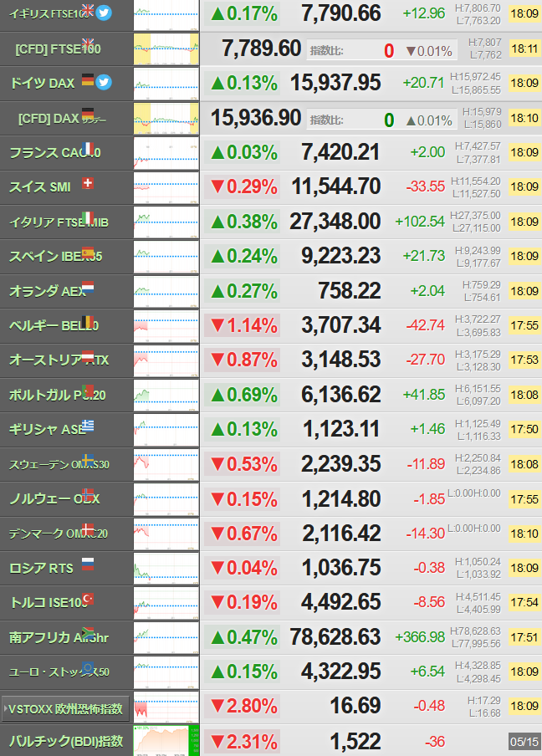Click the ▼1.14% change badge for Belgium
Image resolution: width=542 pixels, height=756 pixels.
coord(242,325)
